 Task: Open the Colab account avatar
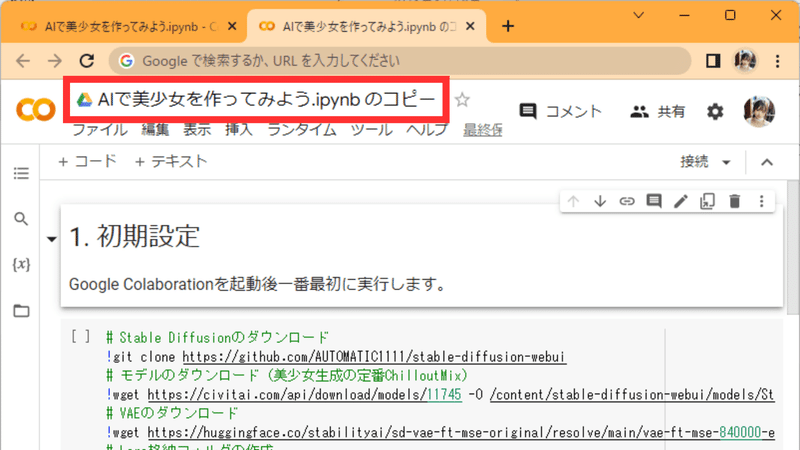(759, 111)
